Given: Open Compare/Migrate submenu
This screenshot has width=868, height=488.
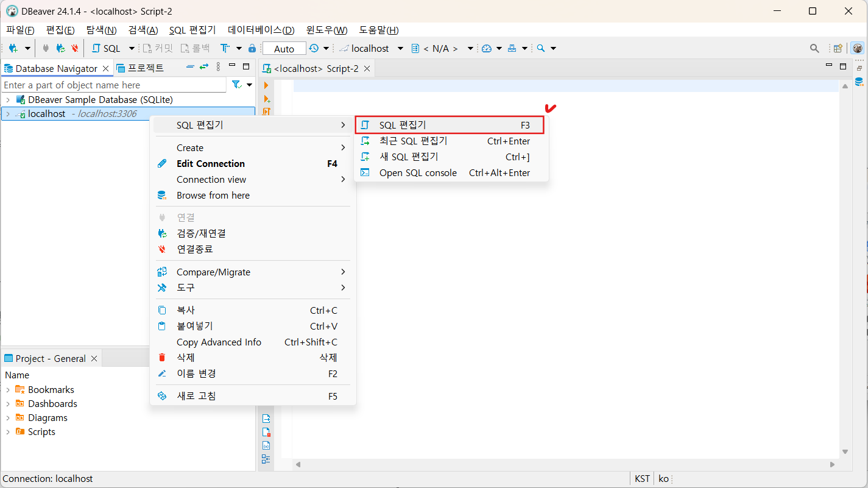Looking at the screenshot, I should pyautogui.click(x=253, y=272).
